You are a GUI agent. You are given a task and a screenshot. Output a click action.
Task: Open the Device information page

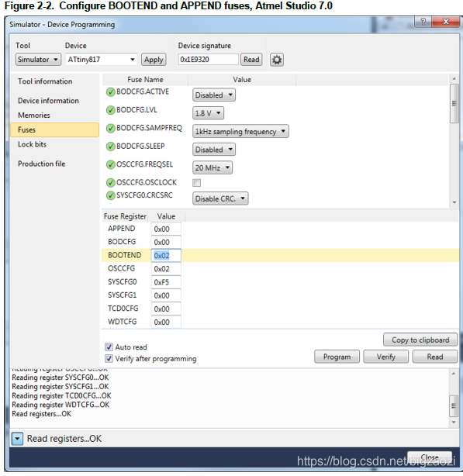48,101
